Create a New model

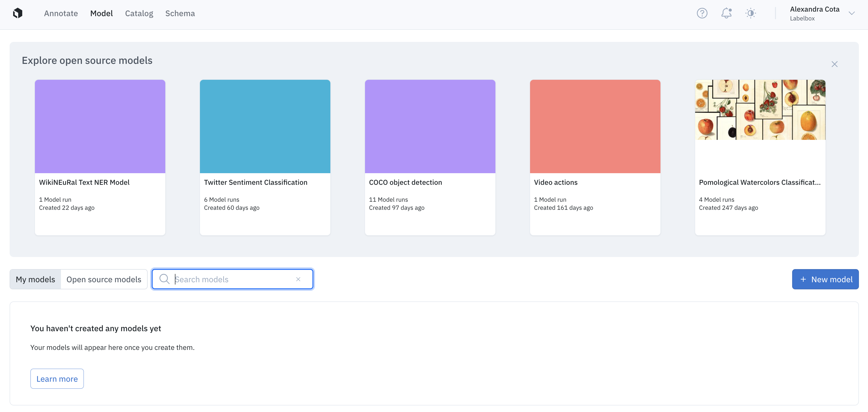tap(825, 279)
